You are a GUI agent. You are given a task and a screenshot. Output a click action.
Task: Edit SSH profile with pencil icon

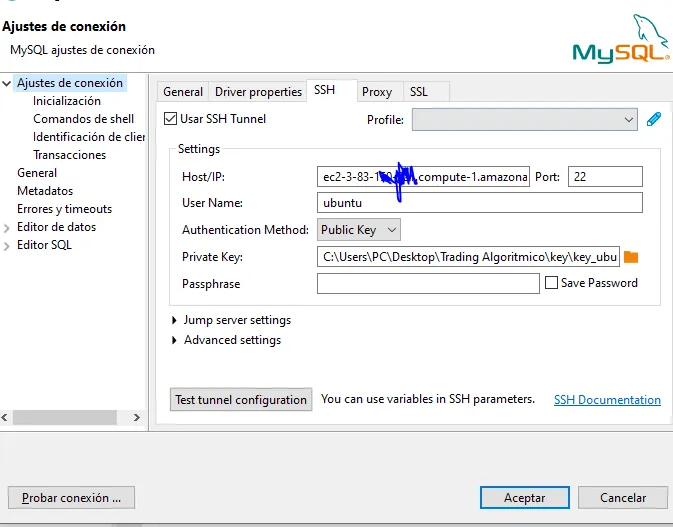[654, 119]
